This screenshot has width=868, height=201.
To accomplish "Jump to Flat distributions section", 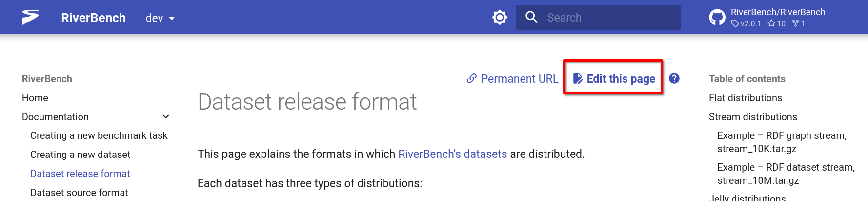I will (x=745, y=98).
